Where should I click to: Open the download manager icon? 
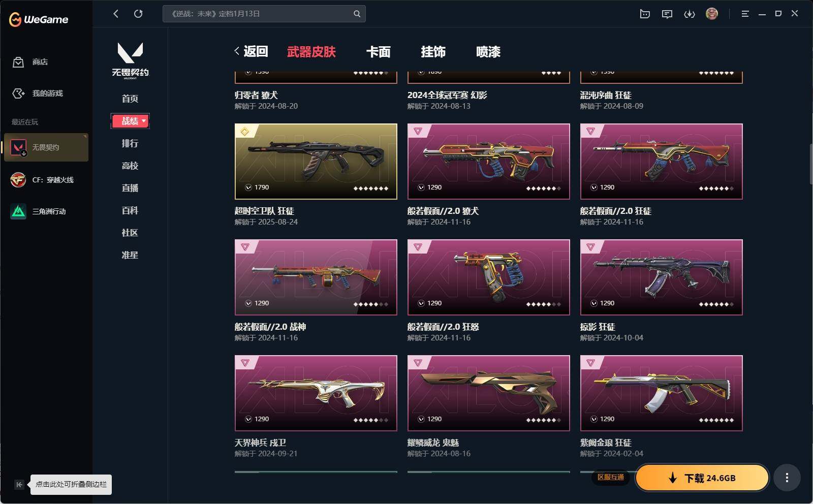690,14
